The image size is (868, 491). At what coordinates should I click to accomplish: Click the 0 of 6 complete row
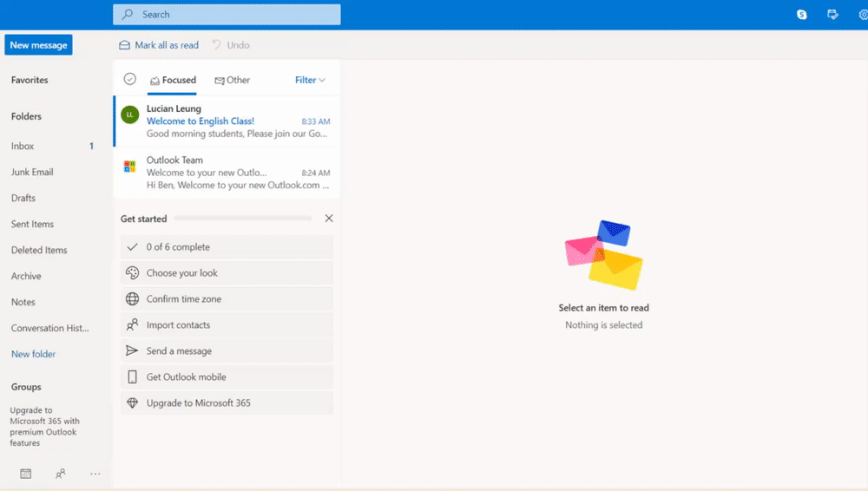227,247
